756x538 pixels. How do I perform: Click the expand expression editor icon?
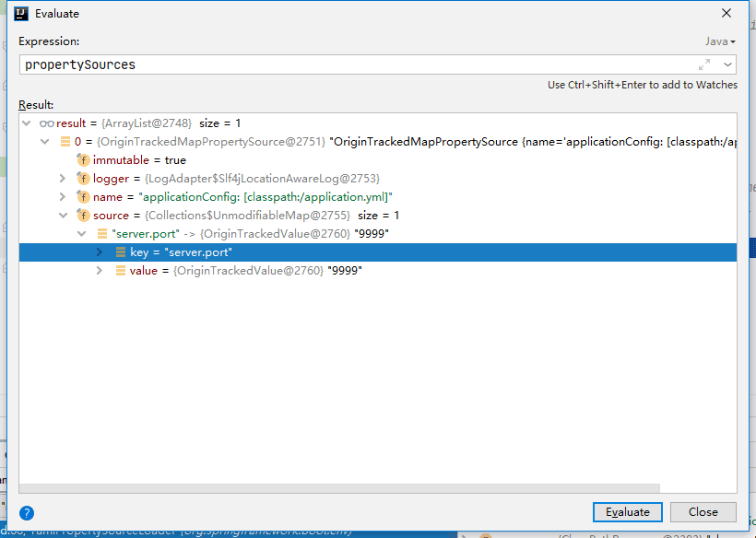(704, 64)
